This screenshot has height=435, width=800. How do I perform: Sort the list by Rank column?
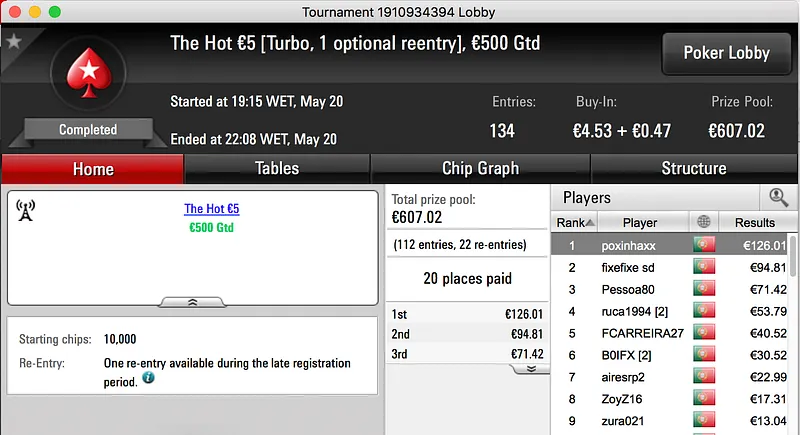pos(575,222)
